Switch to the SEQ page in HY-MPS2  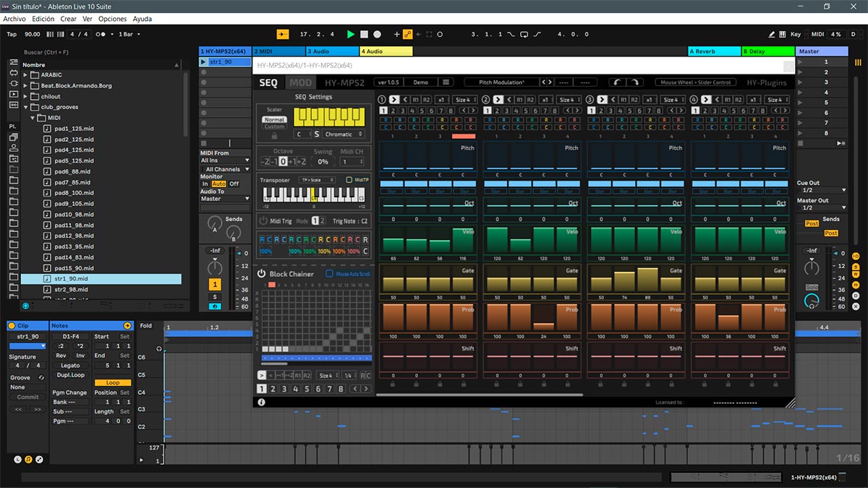pos(268,83)
